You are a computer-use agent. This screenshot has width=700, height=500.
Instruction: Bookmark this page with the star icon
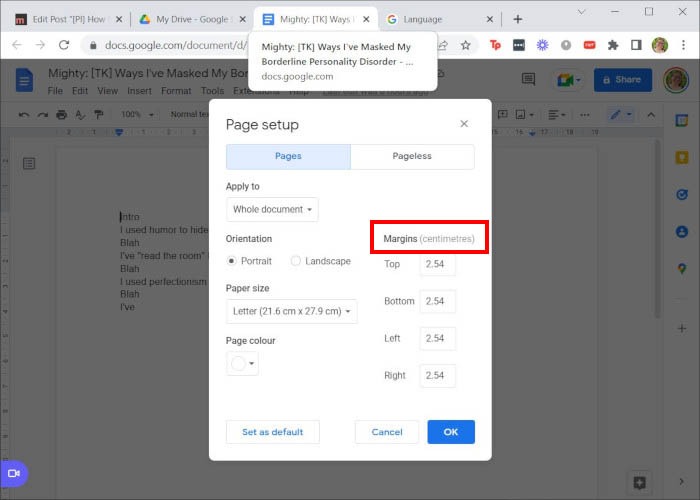click(466, 45)
